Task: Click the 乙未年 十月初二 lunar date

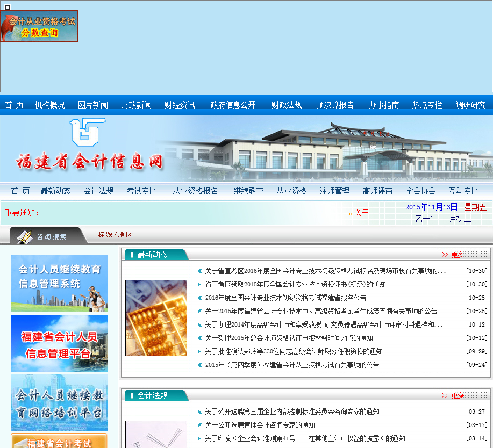Action: click(x=444, y=219)
